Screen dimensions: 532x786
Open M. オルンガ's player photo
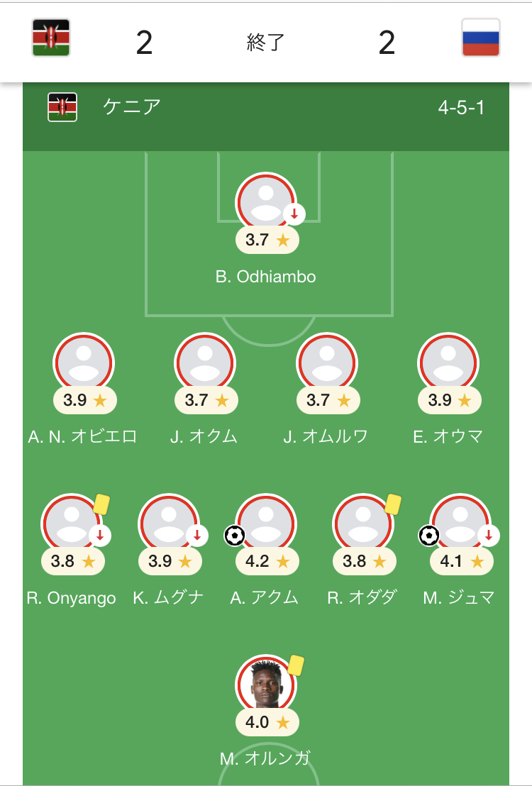click(266, 685)
